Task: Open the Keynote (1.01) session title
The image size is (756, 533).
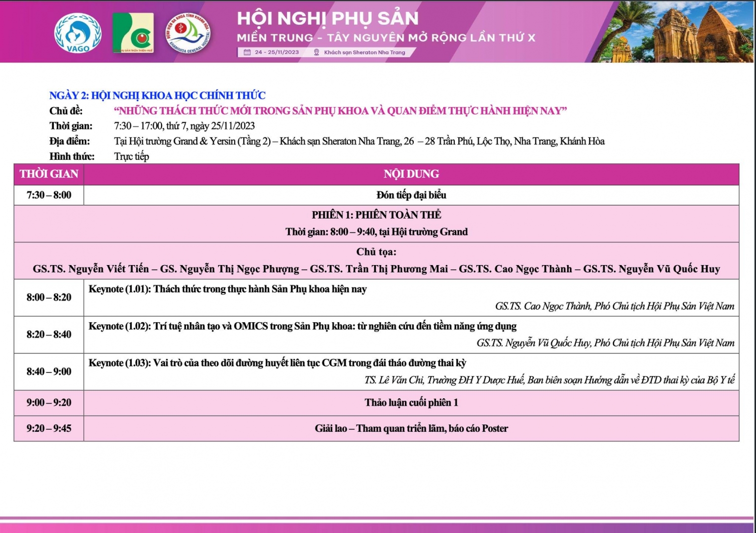Action: 227,289
